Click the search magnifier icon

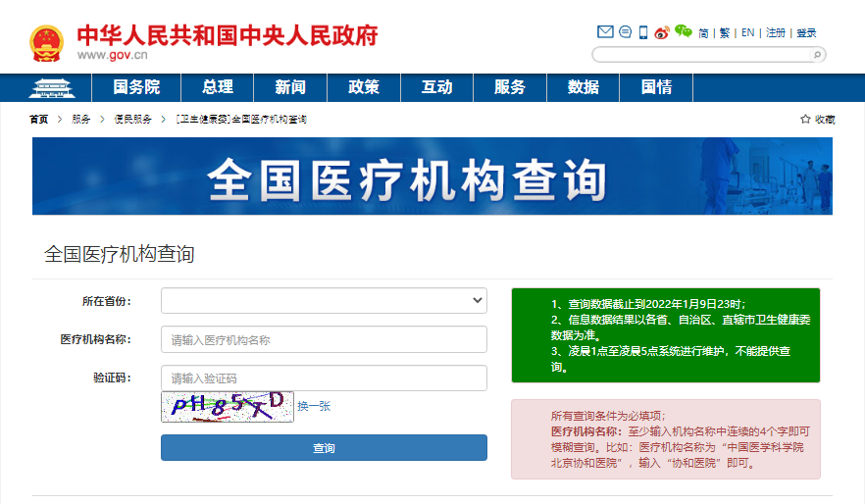click(x=817, y=55)
